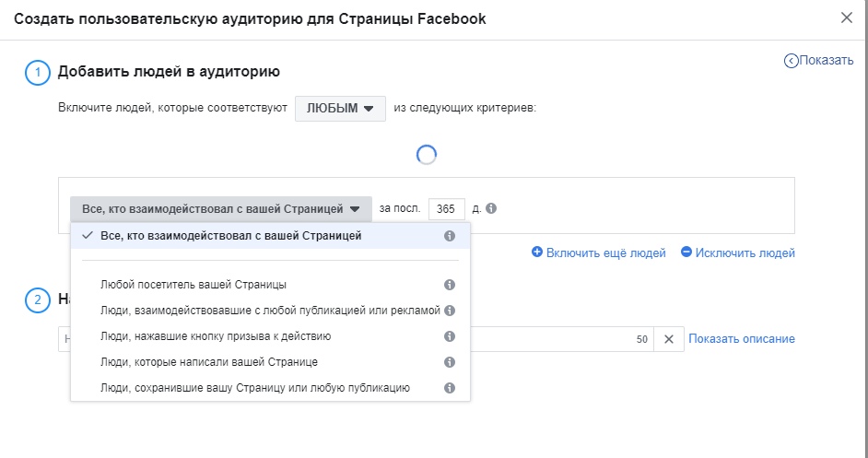Click info icon for 'Все, кто взаимодействовал' option
This screenshot has height=458, width=868.
450,236
